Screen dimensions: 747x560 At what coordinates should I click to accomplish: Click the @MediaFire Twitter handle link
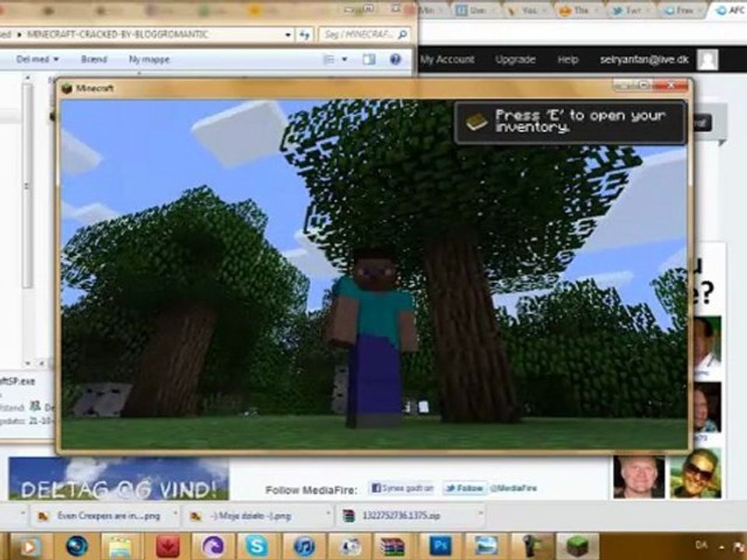(x=513, y=488)
